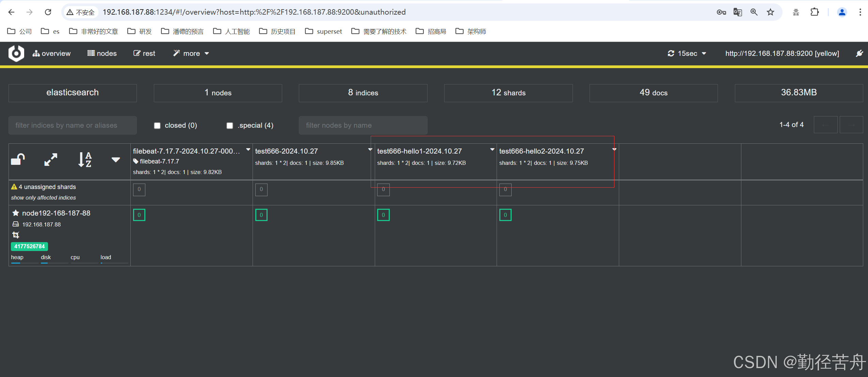Toggle the closed (0) checkbox

coord(157,126)
